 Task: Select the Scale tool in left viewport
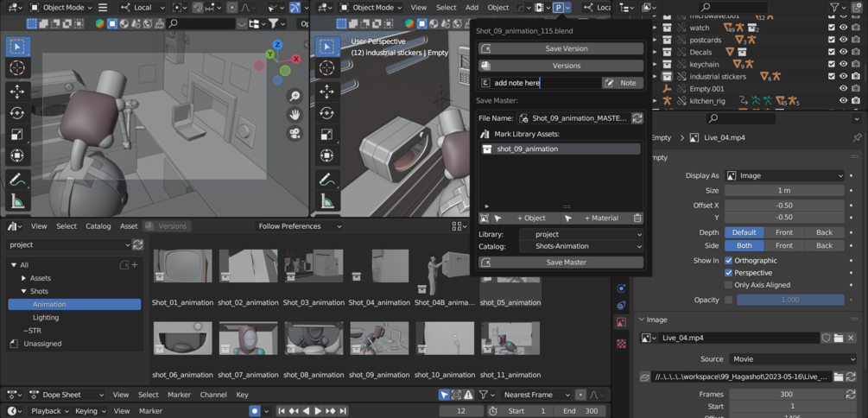[18, 134]
